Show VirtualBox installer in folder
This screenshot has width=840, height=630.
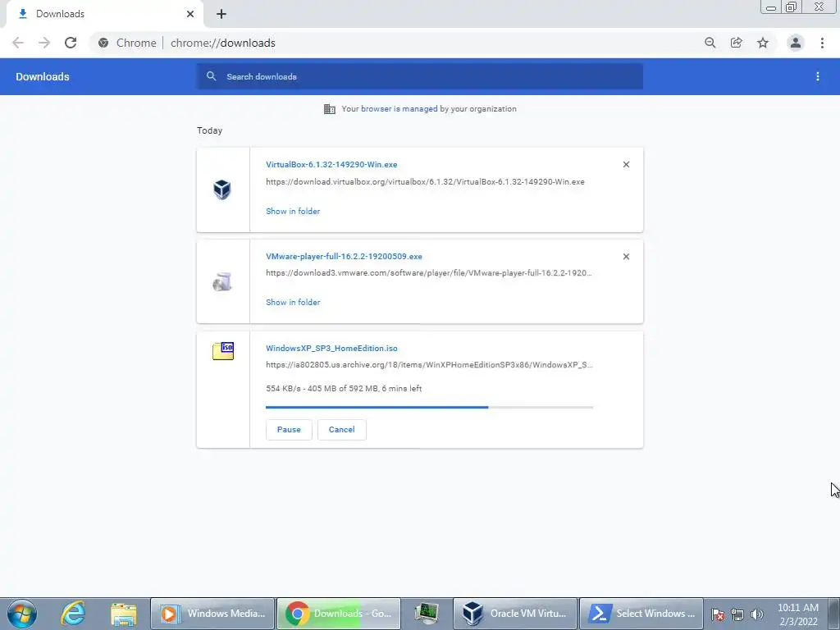293,211
